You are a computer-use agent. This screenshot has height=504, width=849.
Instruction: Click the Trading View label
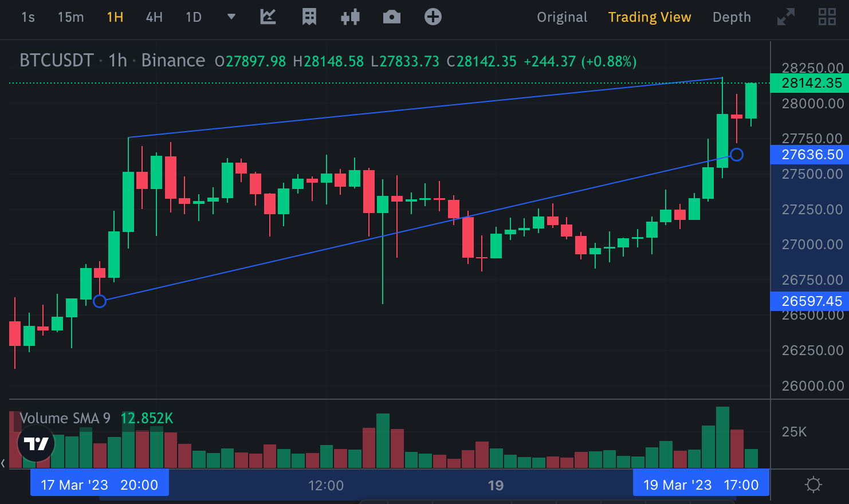650,17
